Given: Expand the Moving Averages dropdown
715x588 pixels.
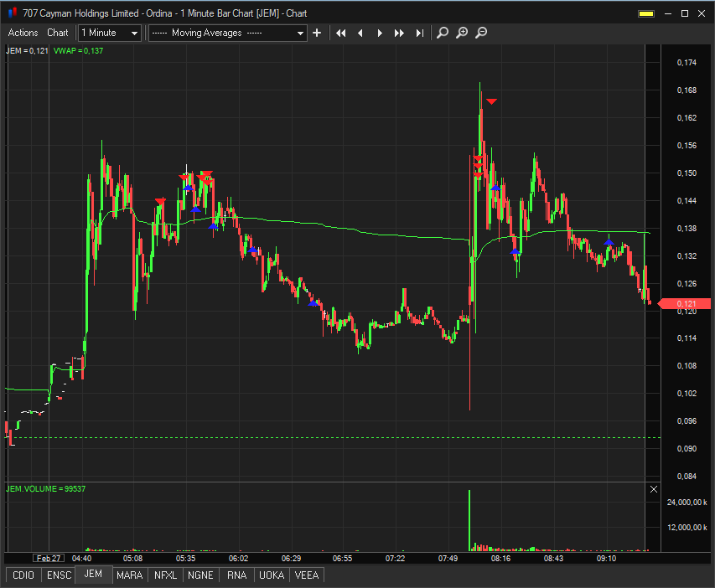Looking at the screenshot, I should coord(227,33).
